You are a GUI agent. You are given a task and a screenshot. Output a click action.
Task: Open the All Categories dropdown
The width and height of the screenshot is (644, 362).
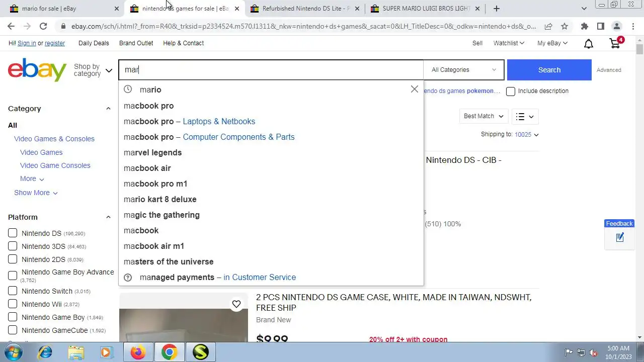[463, 70]
